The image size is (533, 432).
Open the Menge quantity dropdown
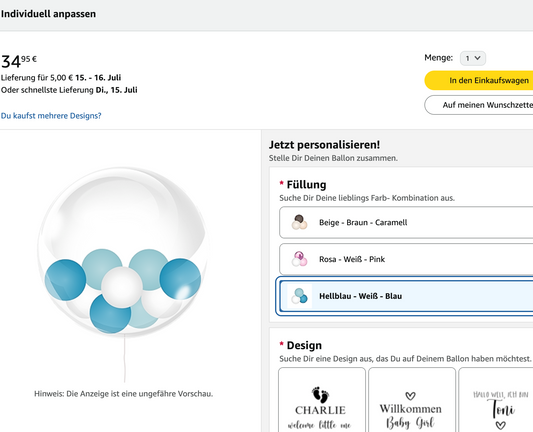pos(473,58)
